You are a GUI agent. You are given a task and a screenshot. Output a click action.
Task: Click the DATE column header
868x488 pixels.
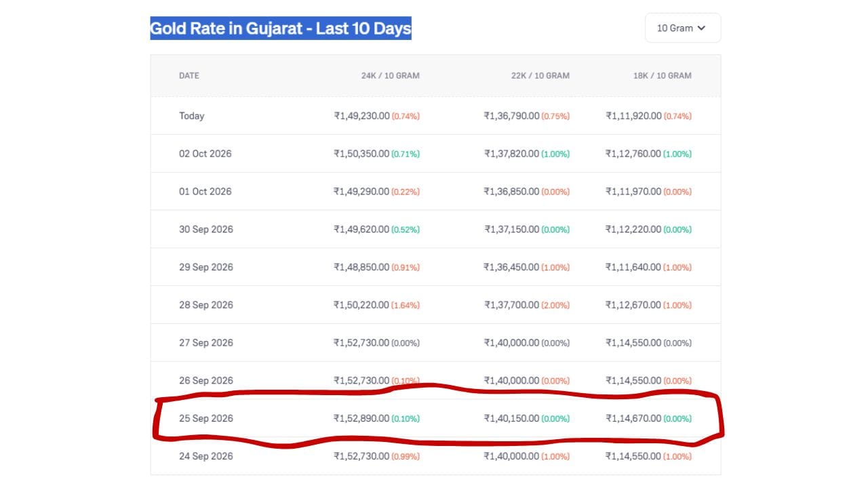(189, 76)
